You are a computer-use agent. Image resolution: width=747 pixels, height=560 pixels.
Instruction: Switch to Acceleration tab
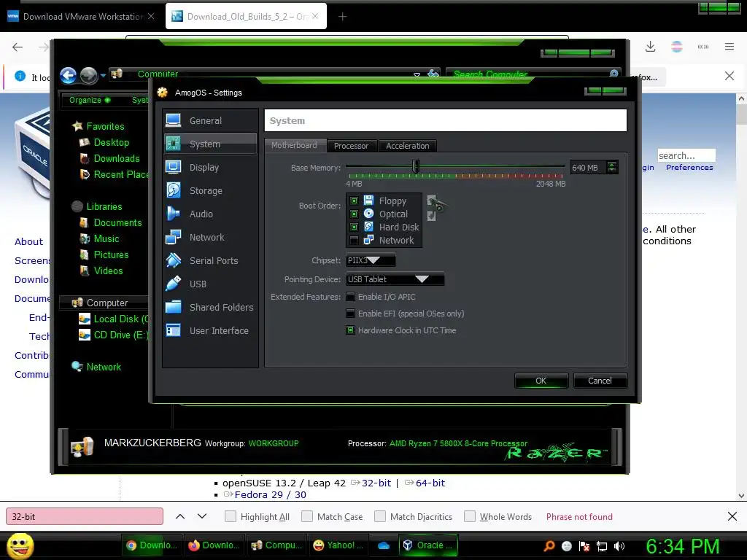(x=407, y=146)
